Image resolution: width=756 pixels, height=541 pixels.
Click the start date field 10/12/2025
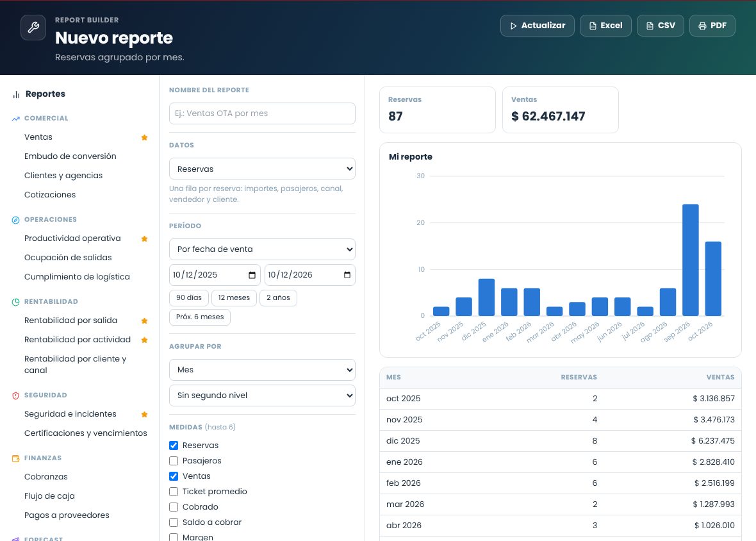215,275
